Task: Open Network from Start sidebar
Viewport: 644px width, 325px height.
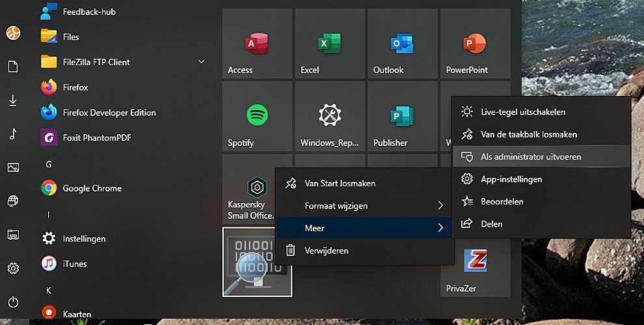Action: pyautogui.click(x=13, y=201)
